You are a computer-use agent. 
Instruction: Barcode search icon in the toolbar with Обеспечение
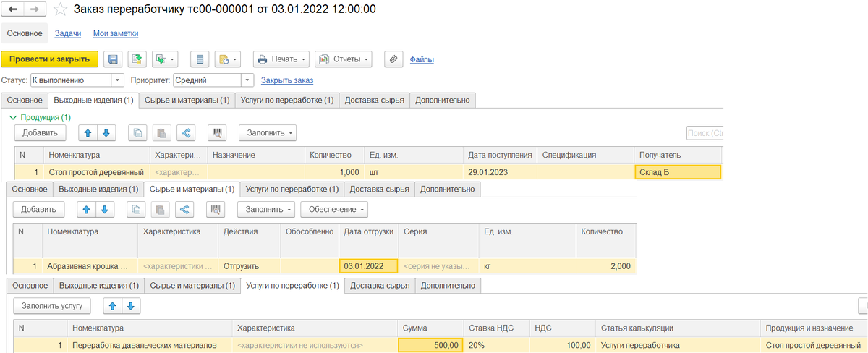click(x=216, y=209)
